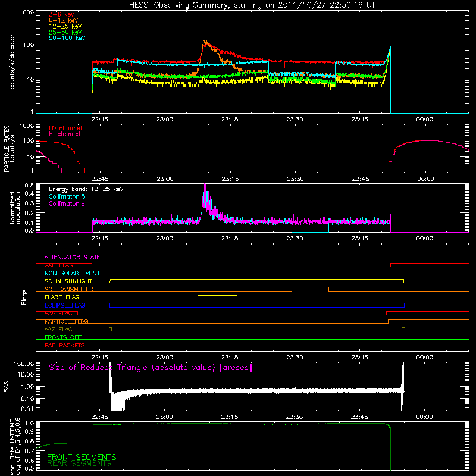This screenshot has height=476, width=476.
Task: Click the olive A47_FLAG label
Action: tap(58, 329)
